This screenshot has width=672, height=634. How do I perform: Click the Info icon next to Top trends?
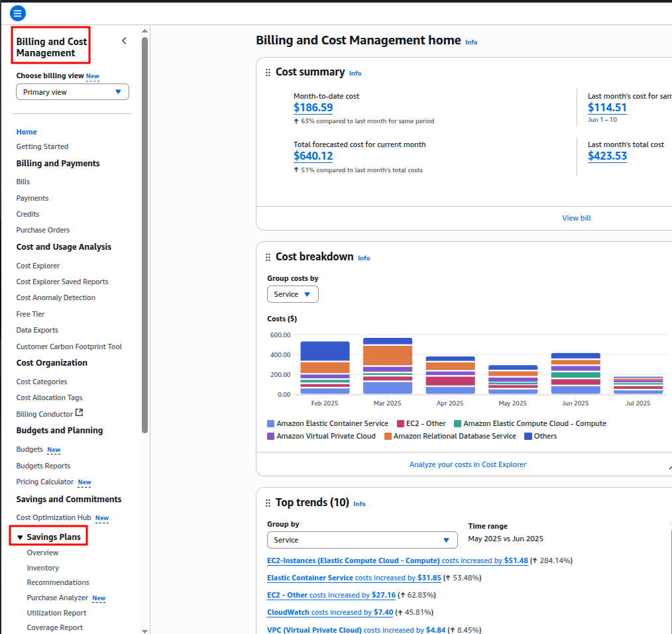(359, 504)
